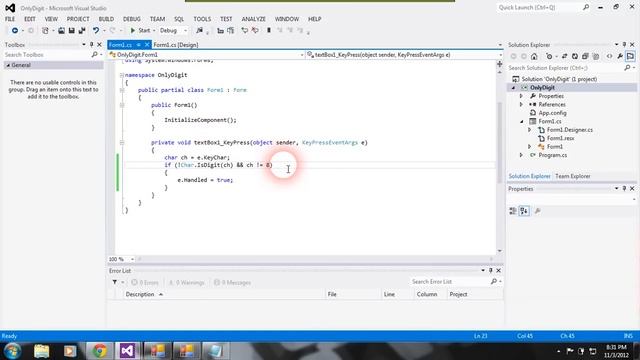Click the Save Form1.cs toolbar icon
The height and width of the screenshot is (360, 640).
[x=71, y=31]
